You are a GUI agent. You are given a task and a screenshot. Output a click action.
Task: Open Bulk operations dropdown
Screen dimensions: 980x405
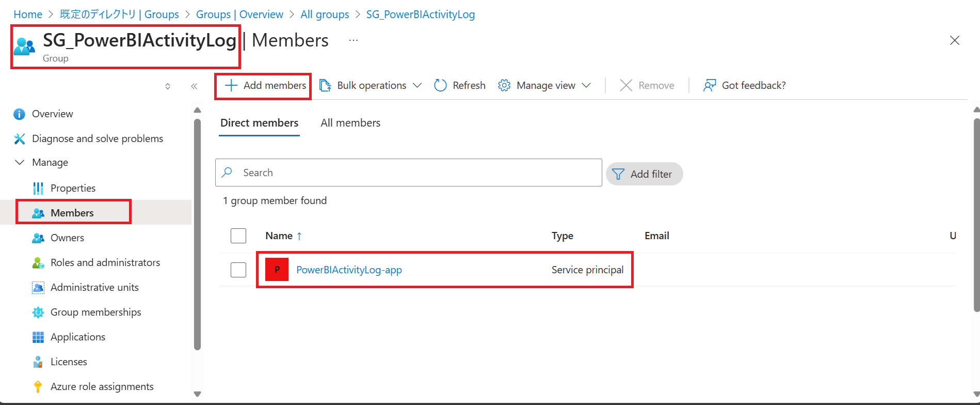tap(371, 85)
